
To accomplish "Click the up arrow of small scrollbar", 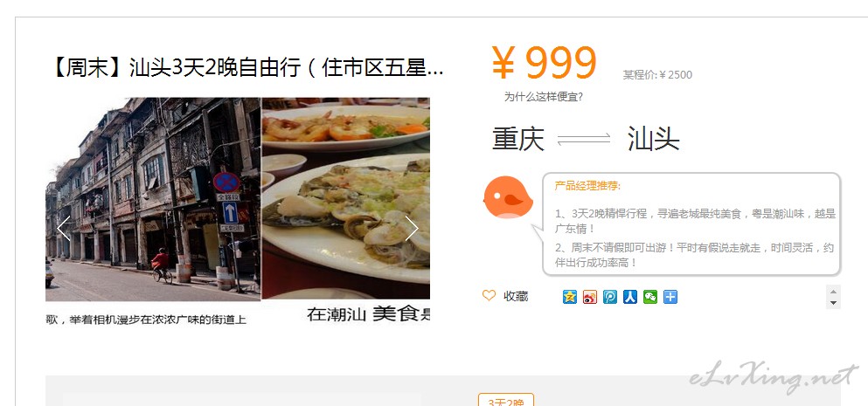I will pos(833,292).
